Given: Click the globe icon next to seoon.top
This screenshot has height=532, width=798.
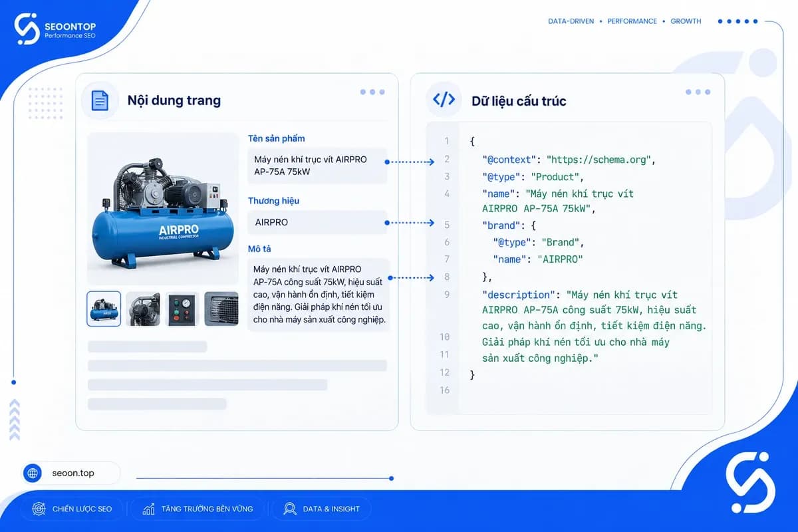Looking at the screenshot, I should tap(33, 473).
